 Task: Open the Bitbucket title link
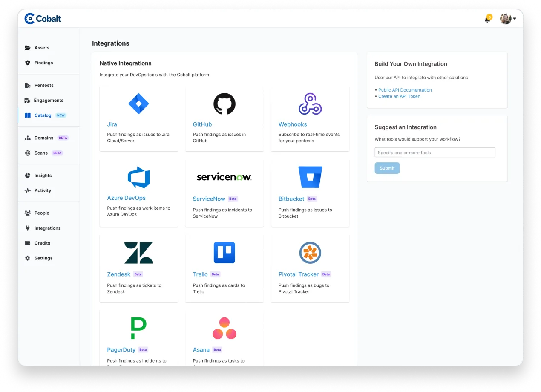coord(291,199)
